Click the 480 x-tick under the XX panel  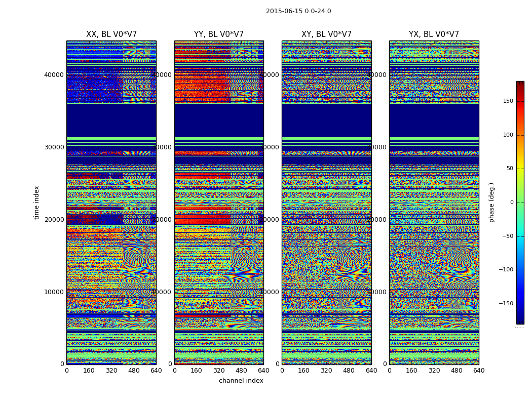pos(134,371)
